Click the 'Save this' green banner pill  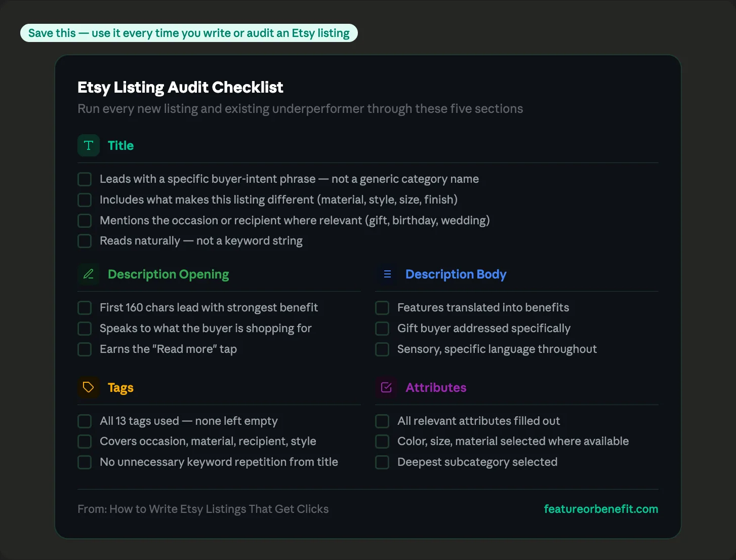(189, 33)
